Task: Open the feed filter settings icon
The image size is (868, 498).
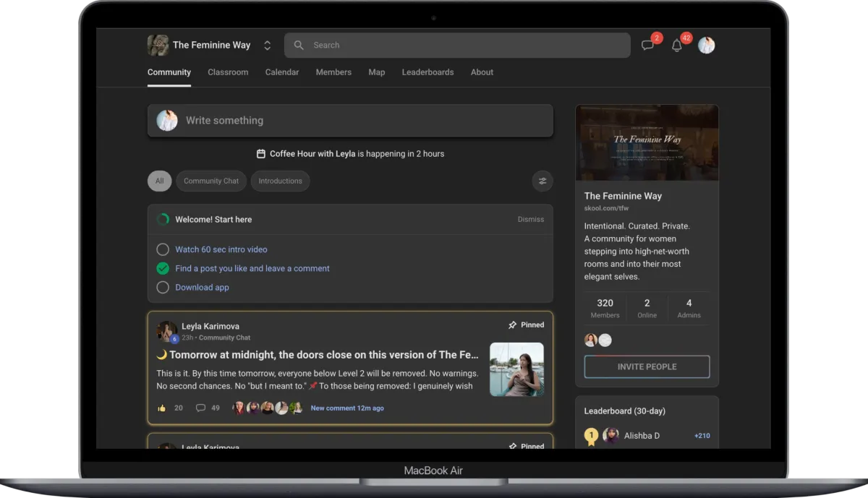Action: click(x=542, y=181)
